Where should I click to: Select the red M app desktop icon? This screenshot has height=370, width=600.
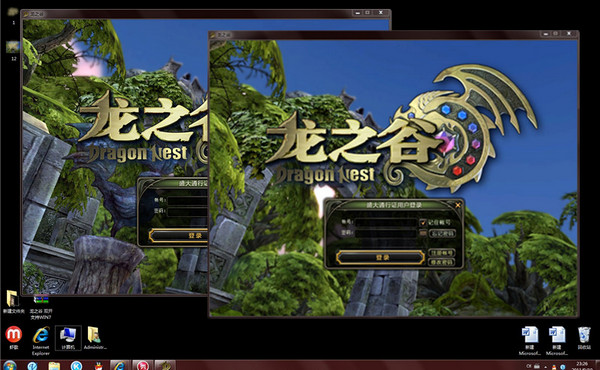[13, 337]
